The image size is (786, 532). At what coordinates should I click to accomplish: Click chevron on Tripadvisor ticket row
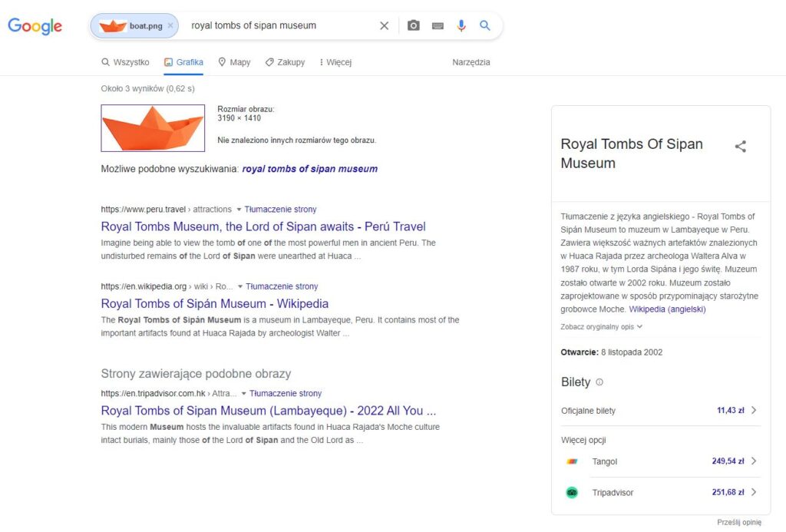754,492
